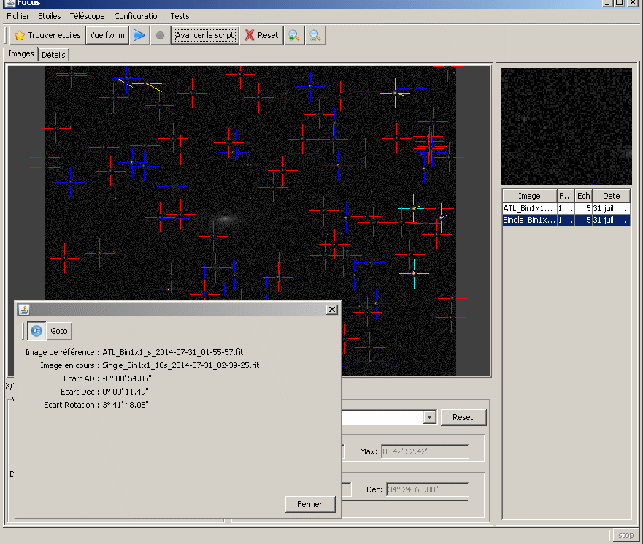
Task: Click the 'Avancer le script' button
Action: click(x=205, y=35)
